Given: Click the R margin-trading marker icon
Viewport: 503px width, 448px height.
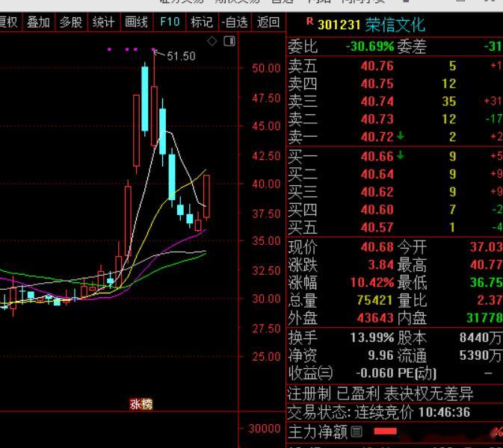Looking at the screenshot, I should click(309, 22).
